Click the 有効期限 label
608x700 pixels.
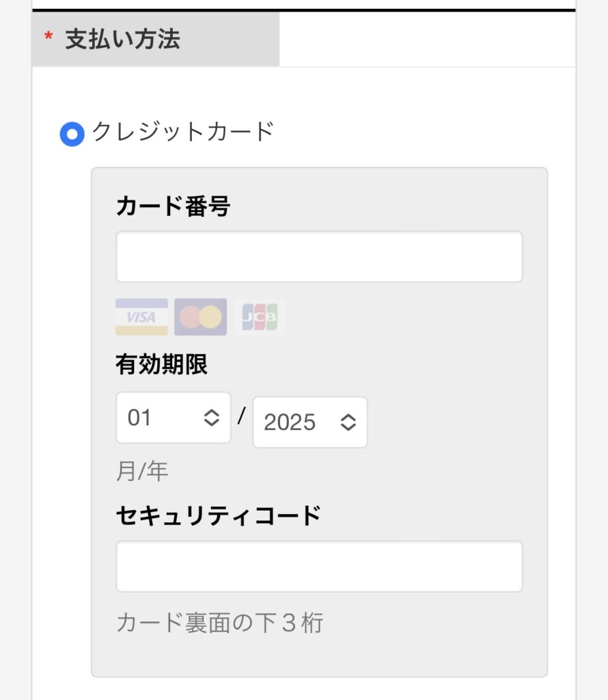[161, 365]
